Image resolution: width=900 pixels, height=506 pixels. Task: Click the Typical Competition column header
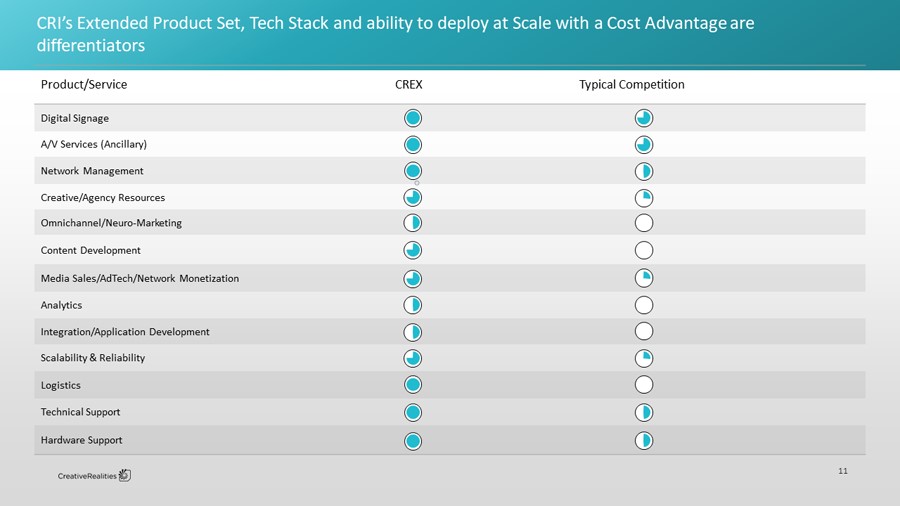(x=631, y=85)
